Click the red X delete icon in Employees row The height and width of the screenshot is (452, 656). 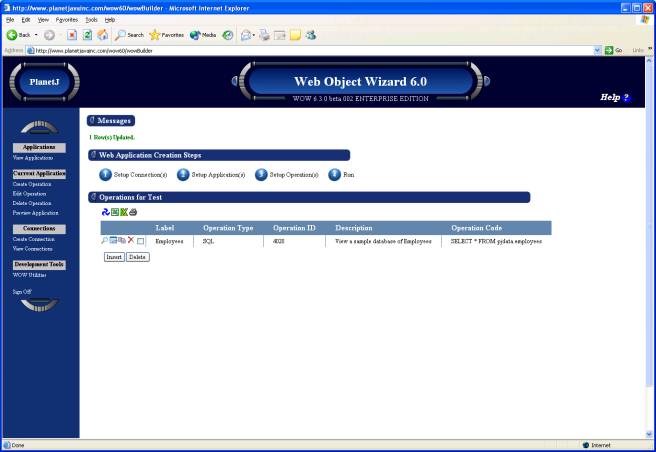[131, 241]
